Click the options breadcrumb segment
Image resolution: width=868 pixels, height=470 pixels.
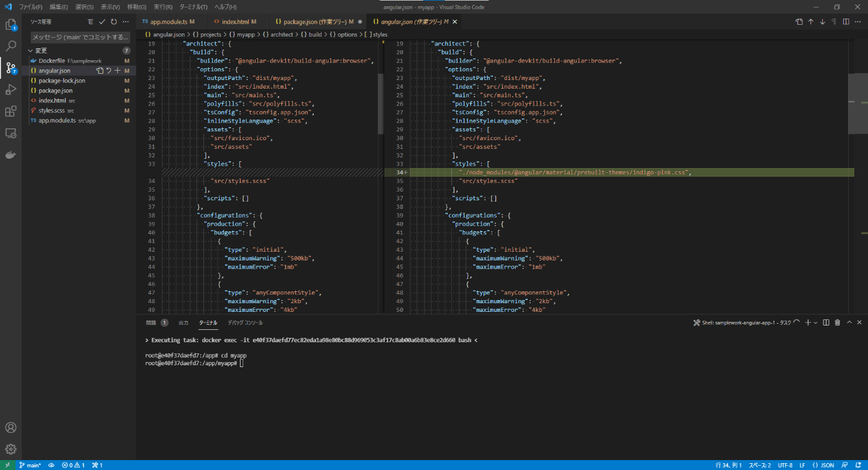[x=343, y=35]
